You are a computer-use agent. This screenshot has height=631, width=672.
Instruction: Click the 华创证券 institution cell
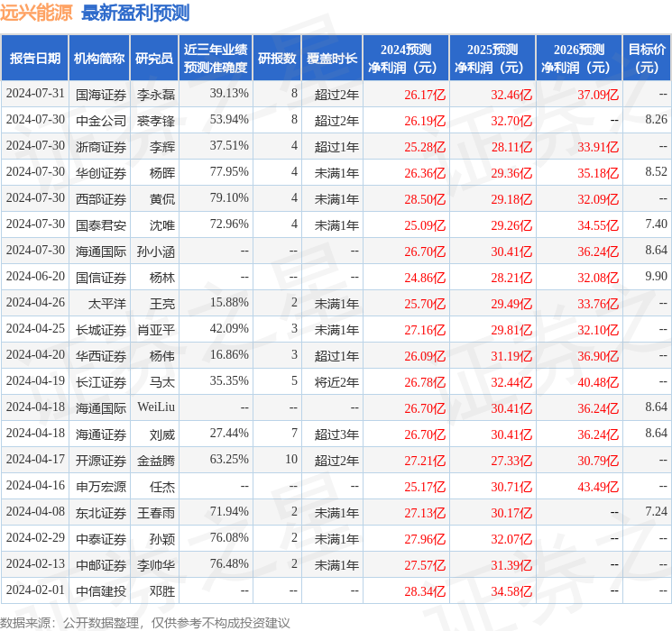coord(101,173)
